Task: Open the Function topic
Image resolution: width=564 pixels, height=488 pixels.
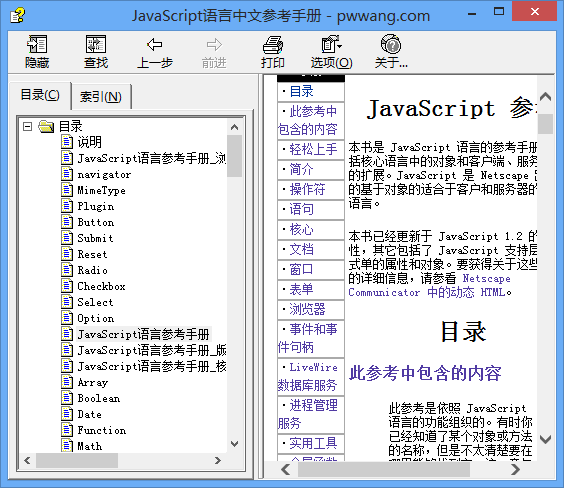Action: coord(102,430)
